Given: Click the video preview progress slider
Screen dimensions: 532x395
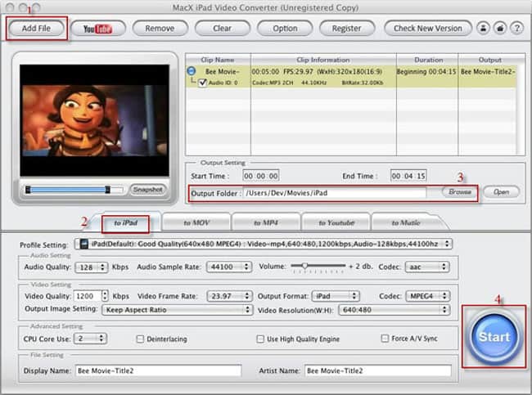Looking at the screenshot, I should pyautogui.click(x=74, y=190).
